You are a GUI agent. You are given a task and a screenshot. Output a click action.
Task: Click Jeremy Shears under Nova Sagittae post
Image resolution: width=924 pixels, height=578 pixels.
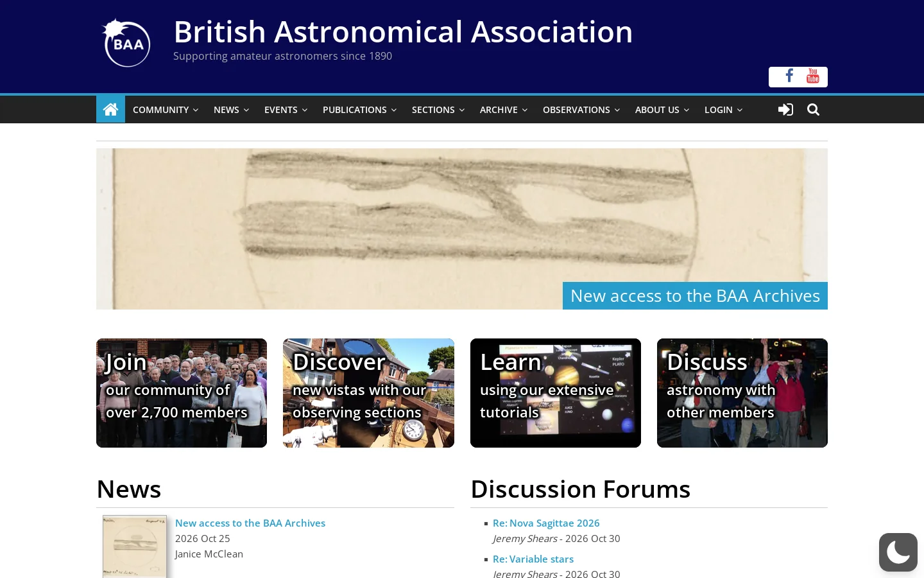point(525,538)
